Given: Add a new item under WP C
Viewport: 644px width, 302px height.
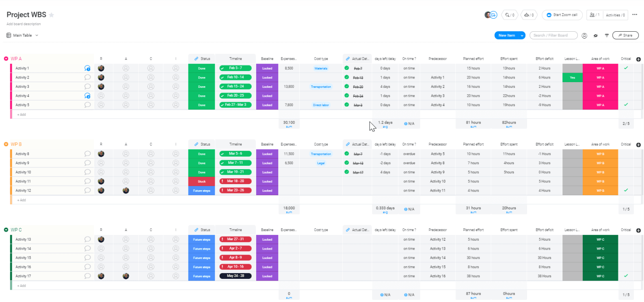Looking at the screenshot, I should pyautogui.click(x=22, y=286).
